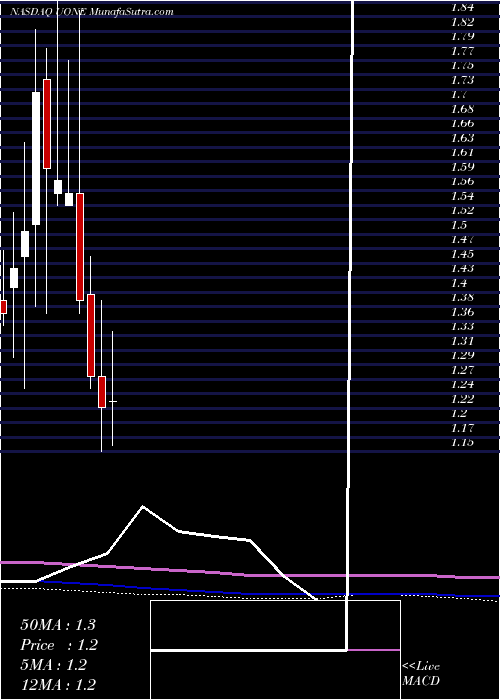
Task: Click the 1.24 price axis label
Action: coord(462,384)
